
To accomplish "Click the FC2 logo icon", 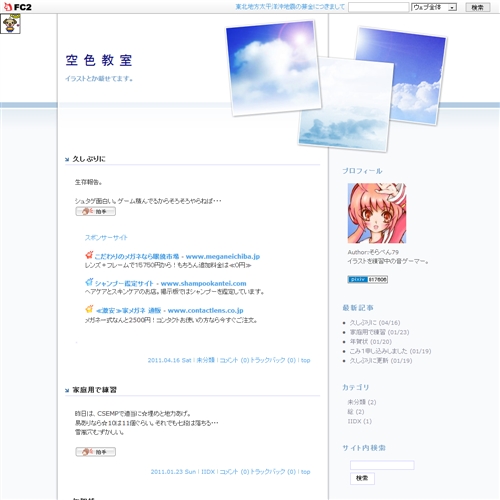I will pos(17,7).
